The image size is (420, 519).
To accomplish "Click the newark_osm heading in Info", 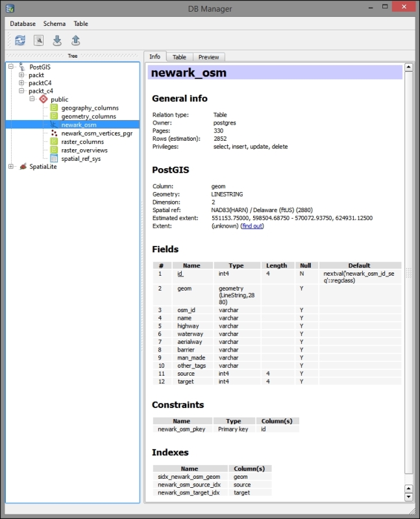I will point(189,73).
